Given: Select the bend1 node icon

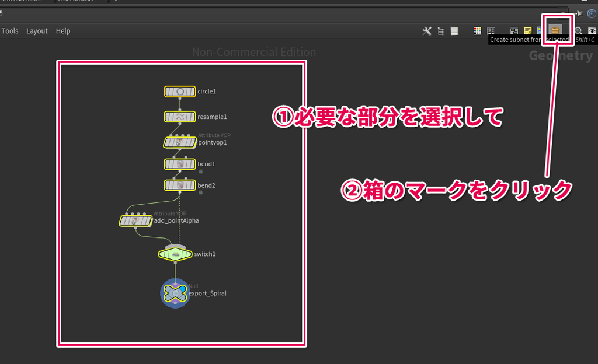Looking at the screenshot, I should pos(180,164).
